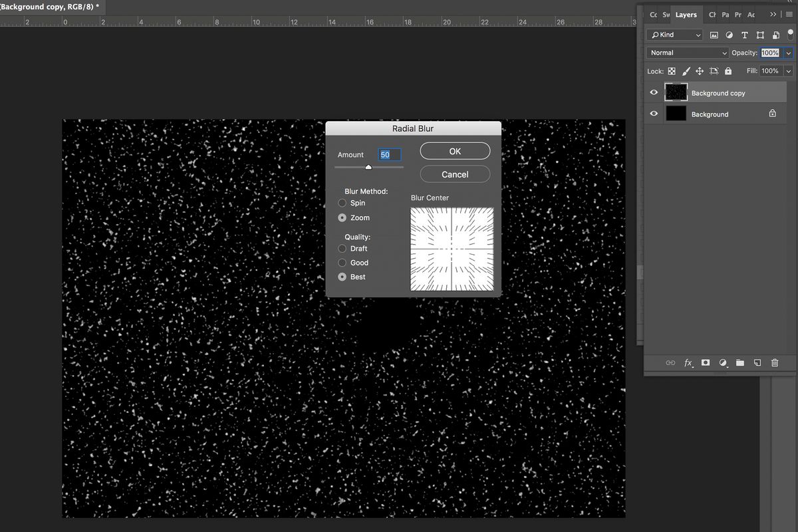Create a new adjustment layer
The width and height of the screenshot is (798, 532).
pyautogui.click(x=723, y=362)
